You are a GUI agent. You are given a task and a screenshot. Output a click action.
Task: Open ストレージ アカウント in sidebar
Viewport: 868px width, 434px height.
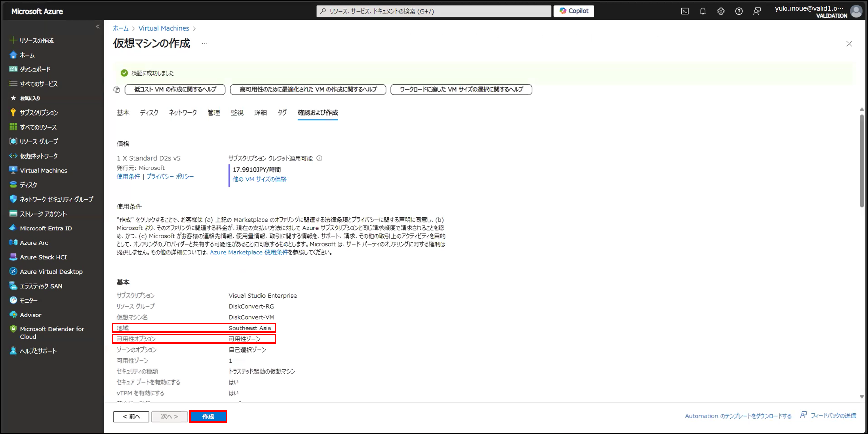tap(43, 214)
